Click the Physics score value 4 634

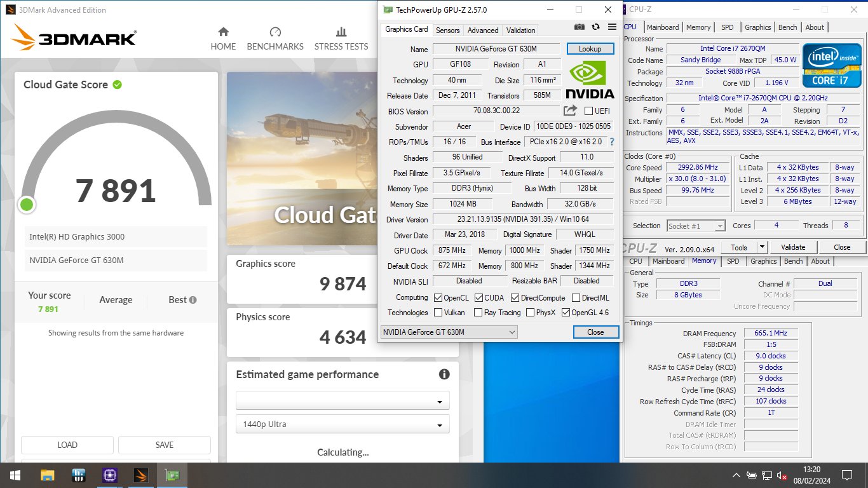point(343,337)
